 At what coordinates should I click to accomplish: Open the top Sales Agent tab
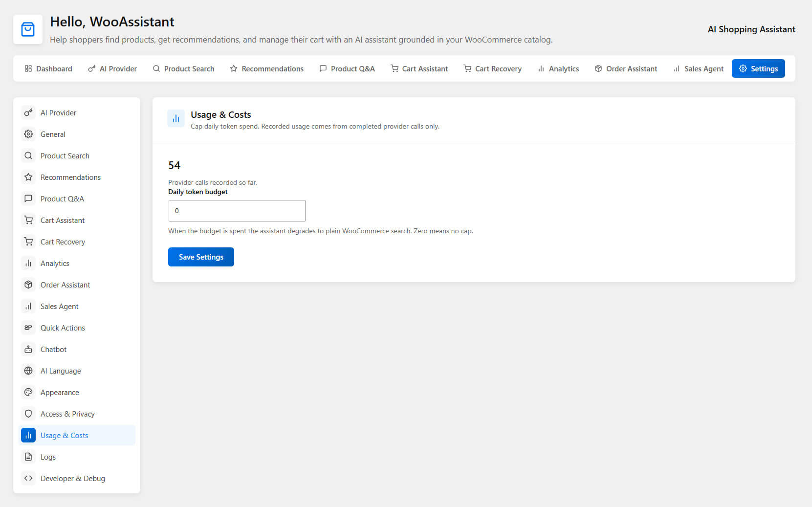[698, 68]
